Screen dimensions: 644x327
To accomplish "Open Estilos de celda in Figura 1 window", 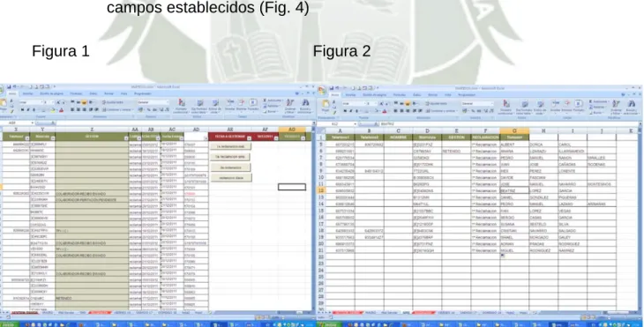I will point(215,106).
